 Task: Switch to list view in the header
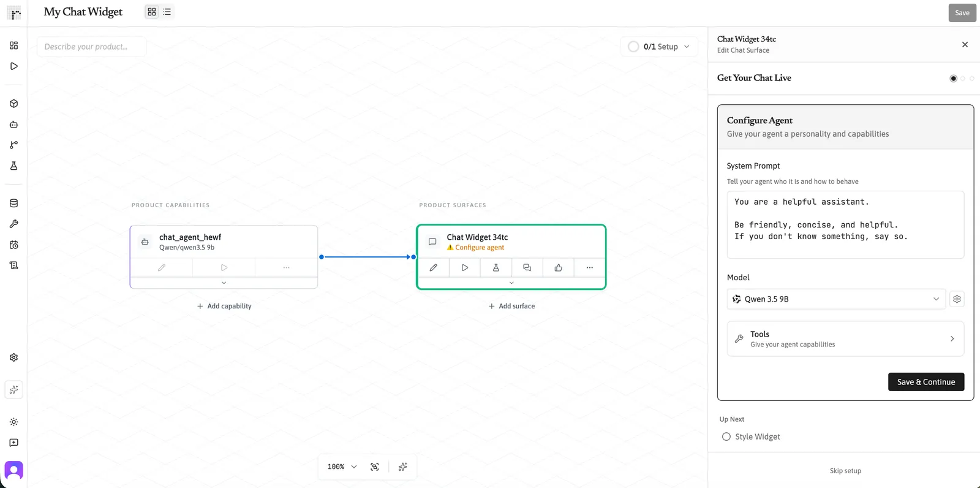pos(167,12)
